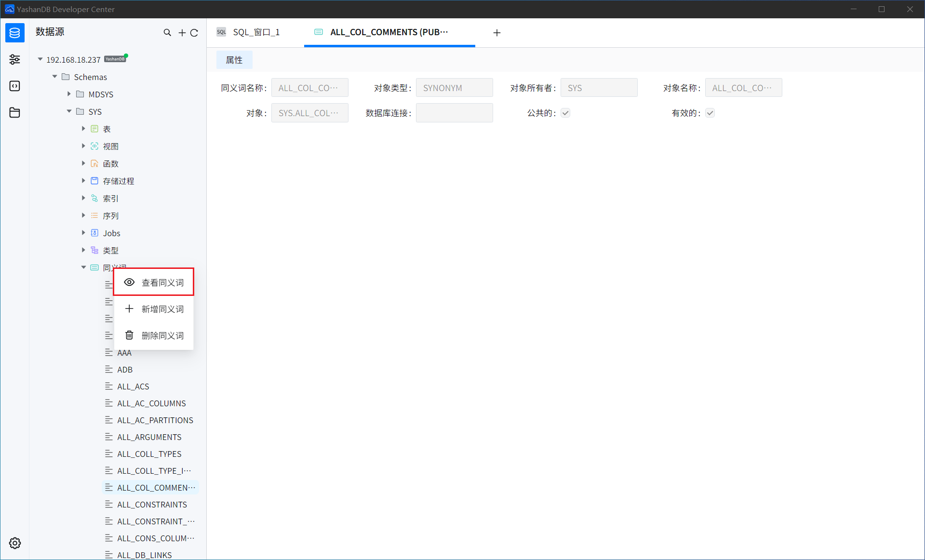The height and width of the screenshot is (560, 925).
Task: Click the 属性 tab button
Action: 234,60
